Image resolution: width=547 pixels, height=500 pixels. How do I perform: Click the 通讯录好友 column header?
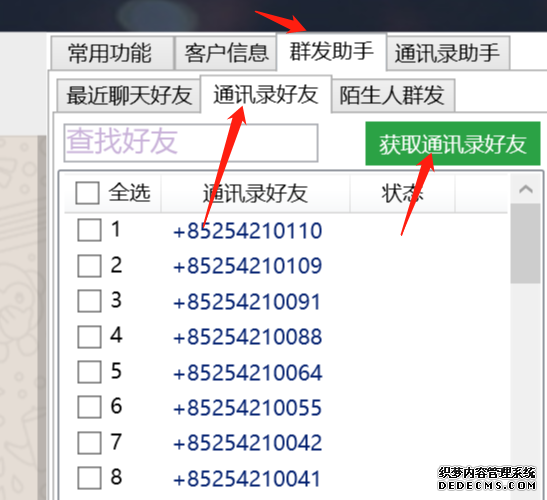point(255,193)
